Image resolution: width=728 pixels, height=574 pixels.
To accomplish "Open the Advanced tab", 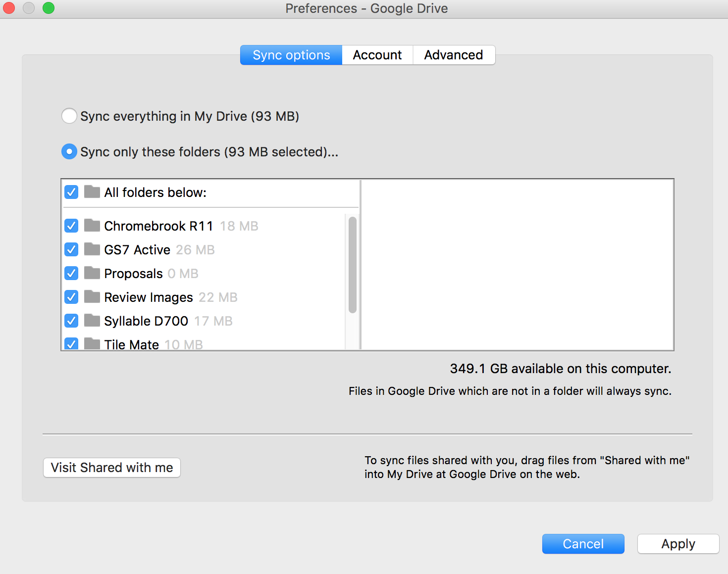I will (454, 55).
